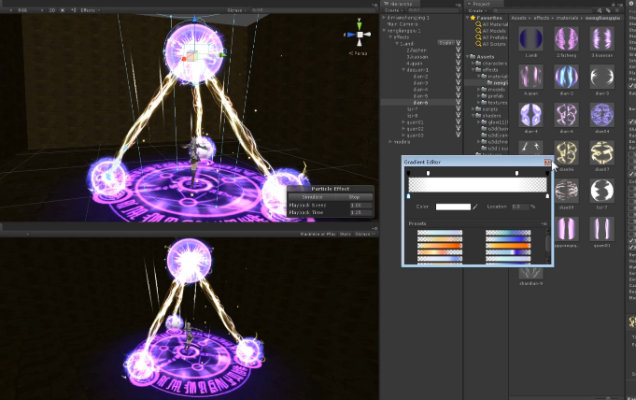636x400 pixels.
Task: Click the dian-4 material icon
Action: click(533, 114)
